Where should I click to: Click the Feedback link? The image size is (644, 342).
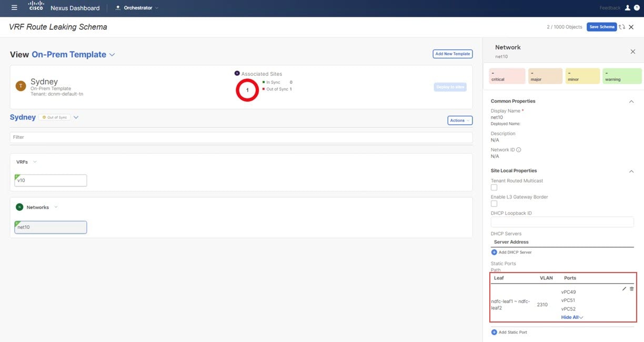610,8
